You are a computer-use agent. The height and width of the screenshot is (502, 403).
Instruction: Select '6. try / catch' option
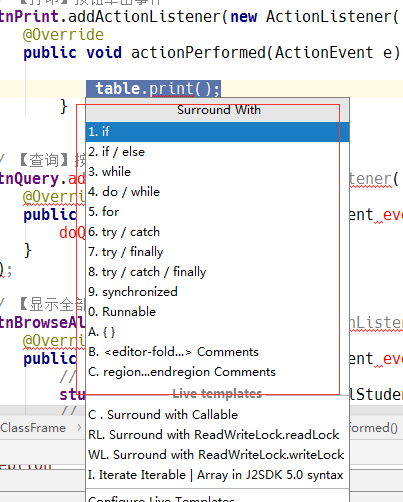(217, 232)
